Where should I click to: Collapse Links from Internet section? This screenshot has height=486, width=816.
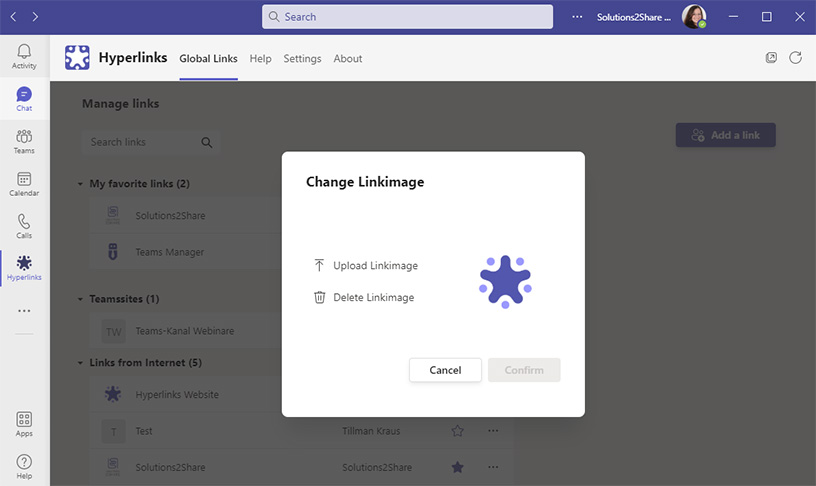pos(80,363)
